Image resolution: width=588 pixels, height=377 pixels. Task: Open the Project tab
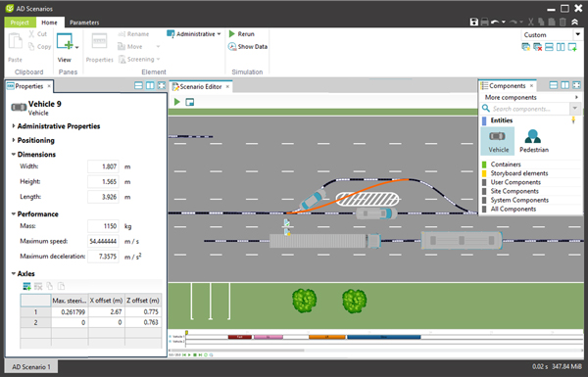coord(20,23)
